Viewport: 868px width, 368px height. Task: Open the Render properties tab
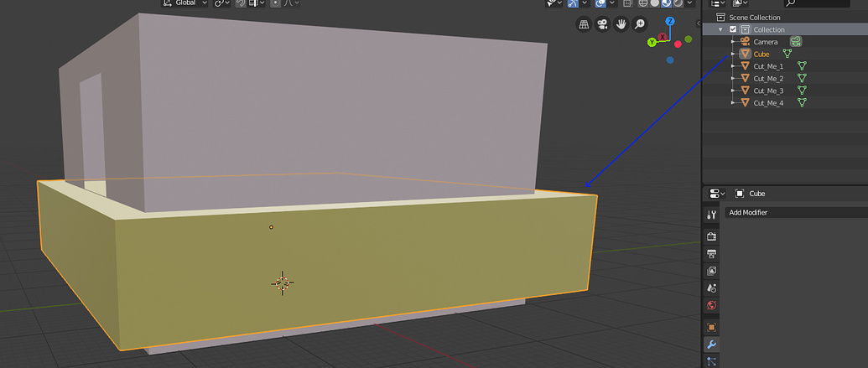[711, 237]
